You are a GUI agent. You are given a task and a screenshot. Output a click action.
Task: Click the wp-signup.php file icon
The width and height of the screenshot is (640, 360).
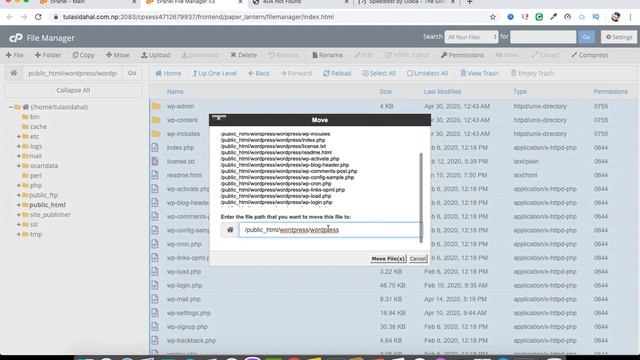point(155,327)
